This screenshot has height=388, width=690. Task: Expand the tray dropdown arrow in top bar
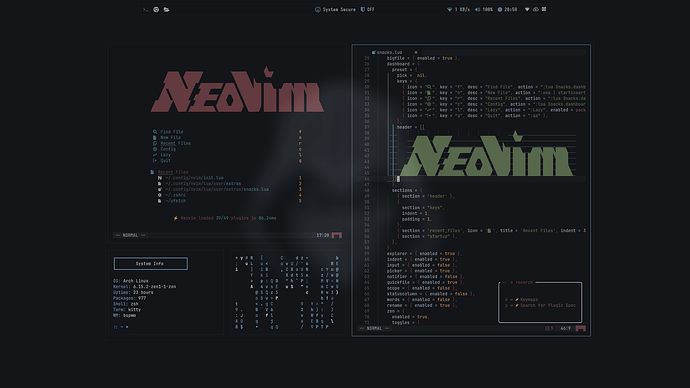pos(527,9)
